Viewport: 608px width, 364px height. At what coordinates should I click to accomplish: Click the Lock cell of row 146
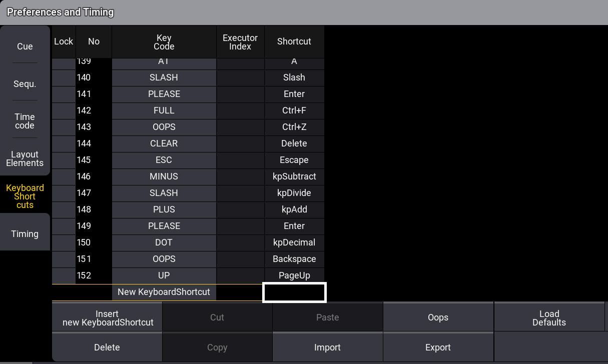click(64, 176)
